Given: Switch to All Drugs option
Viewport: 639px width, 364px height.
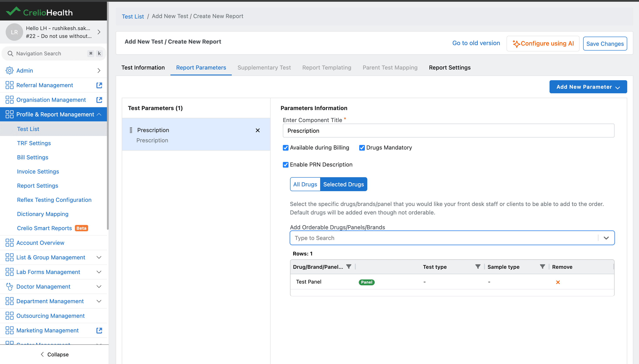Looking at the screenshot, I should (x=305, y=184).
